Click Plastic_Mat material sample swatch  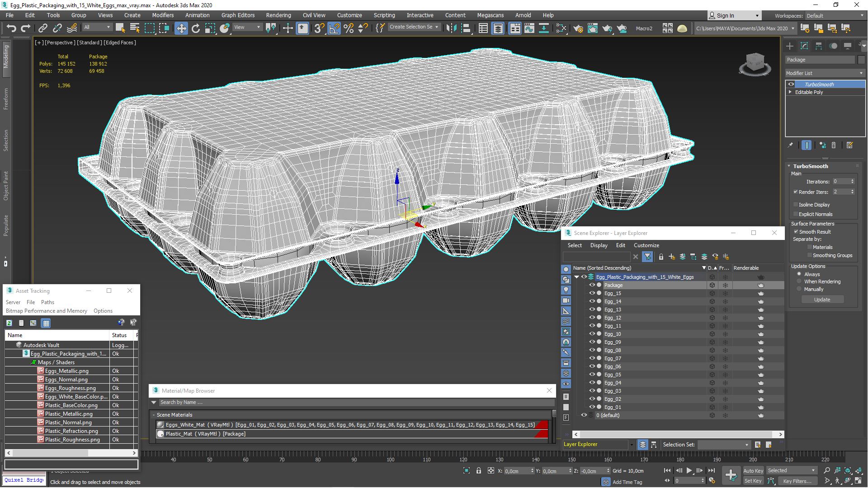click(160, 434)
